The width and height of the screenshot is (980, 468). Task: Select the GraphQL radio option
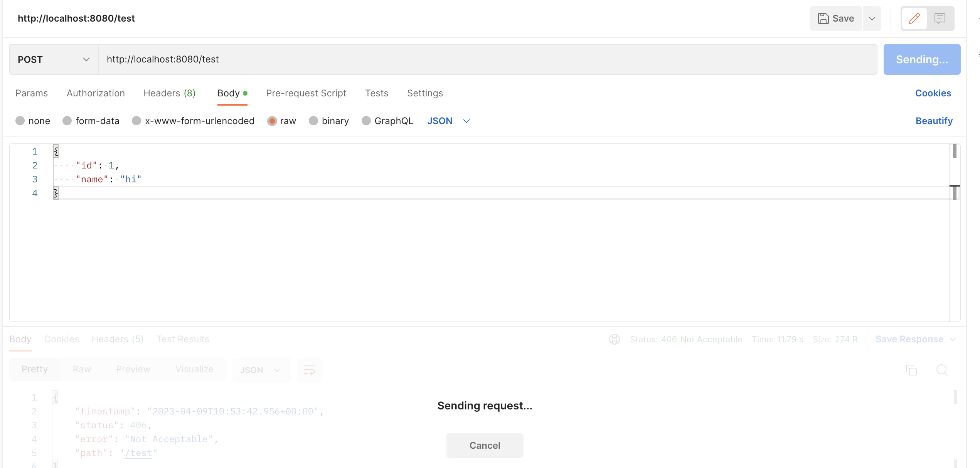pyautogui.click(x=366, y=121)
